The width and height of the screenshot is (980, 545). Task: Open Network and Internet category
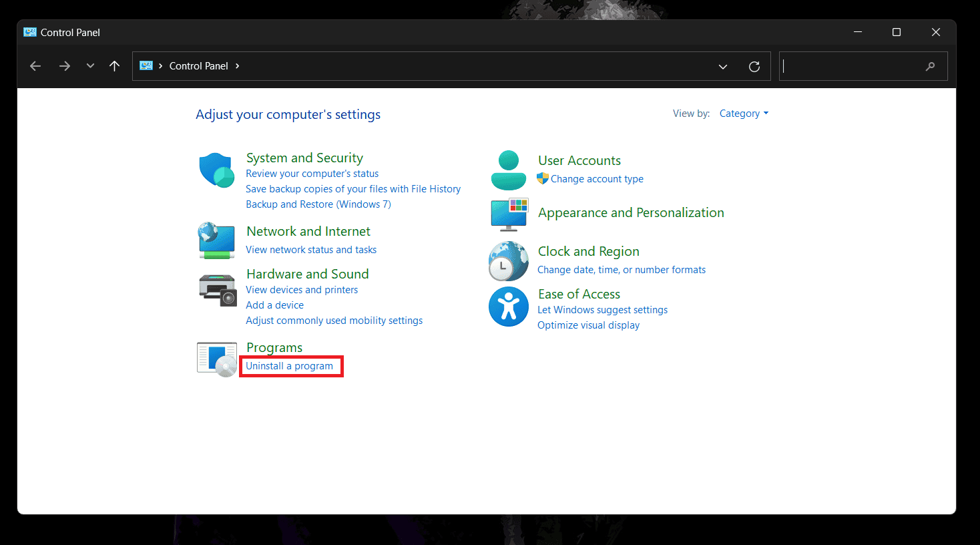click(308, 231)
